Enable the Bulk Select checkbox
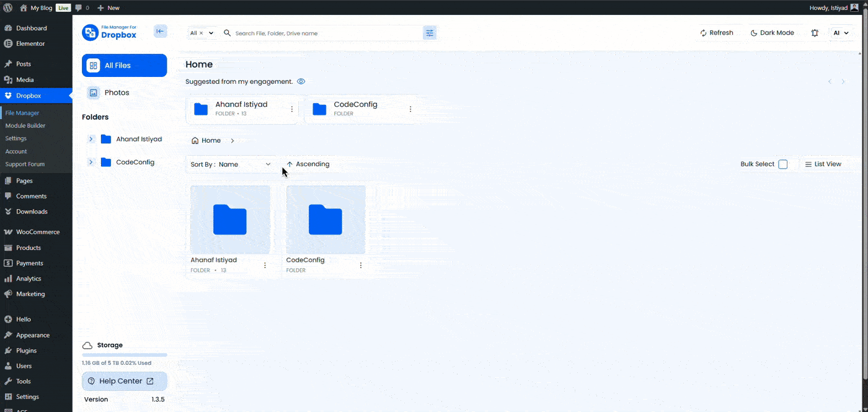The image size is (868, 412). 782,164
